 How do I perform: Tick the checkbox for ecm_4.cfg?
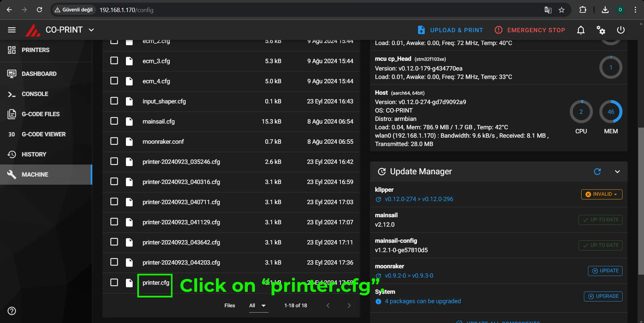pos(114,81)
